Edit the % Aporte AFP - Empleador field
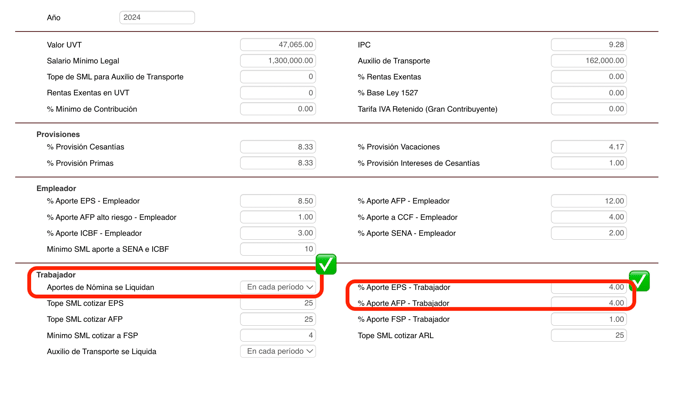The width and height of the screenshot is (688, 393). [589, 201]
